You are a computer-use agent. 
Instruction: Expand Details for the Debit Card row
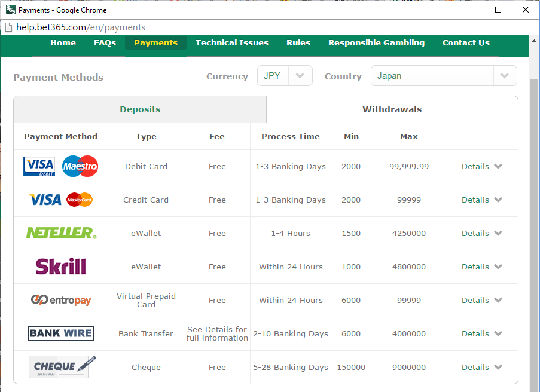(x=481, y=167)
